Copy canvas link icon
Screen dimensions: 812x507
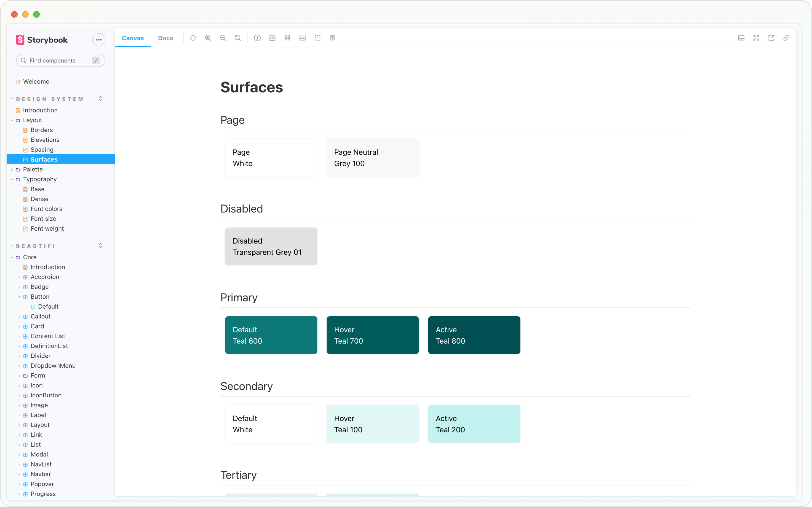pyautogui.click(x=786, y=38)
